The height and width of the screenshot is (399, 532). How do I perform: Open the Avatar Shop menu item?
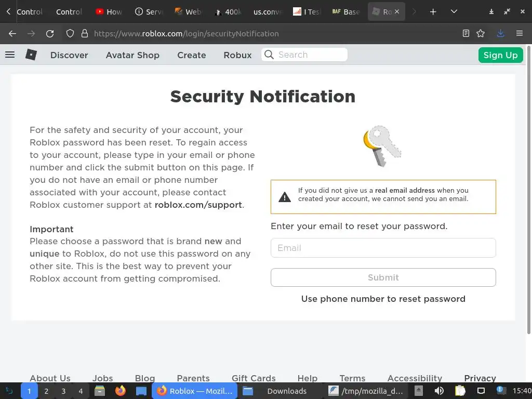point(132,55)
